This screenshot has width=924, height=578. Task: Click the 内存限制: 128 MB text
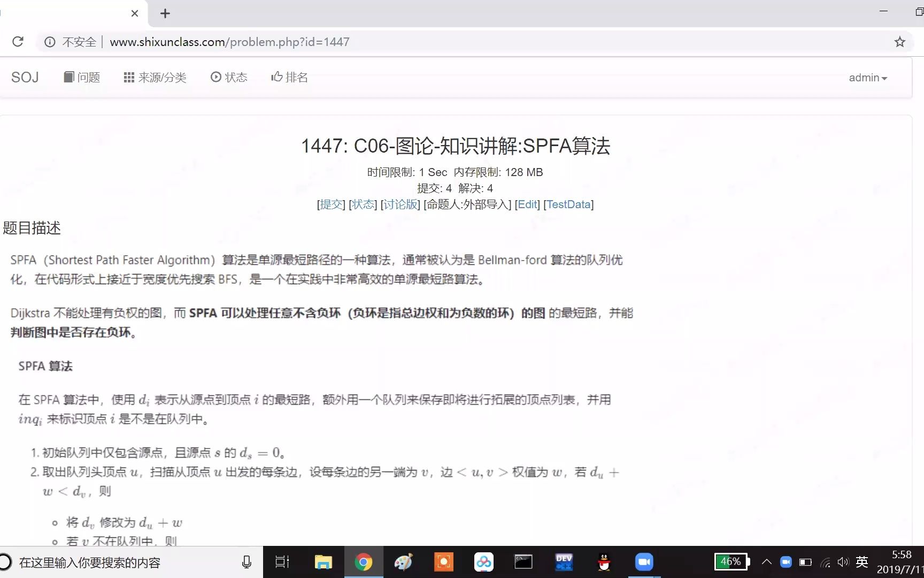click(x=498, y=172)
